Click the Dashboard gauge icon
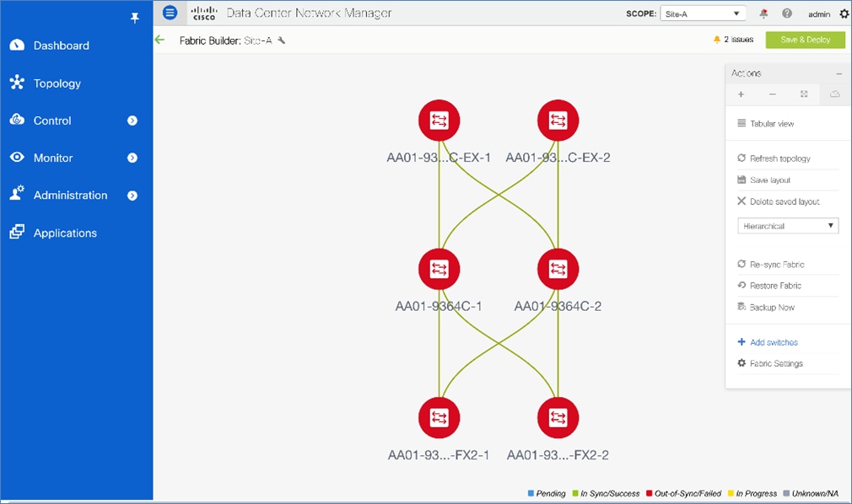852x504 pixels. (x=17, y=45)
